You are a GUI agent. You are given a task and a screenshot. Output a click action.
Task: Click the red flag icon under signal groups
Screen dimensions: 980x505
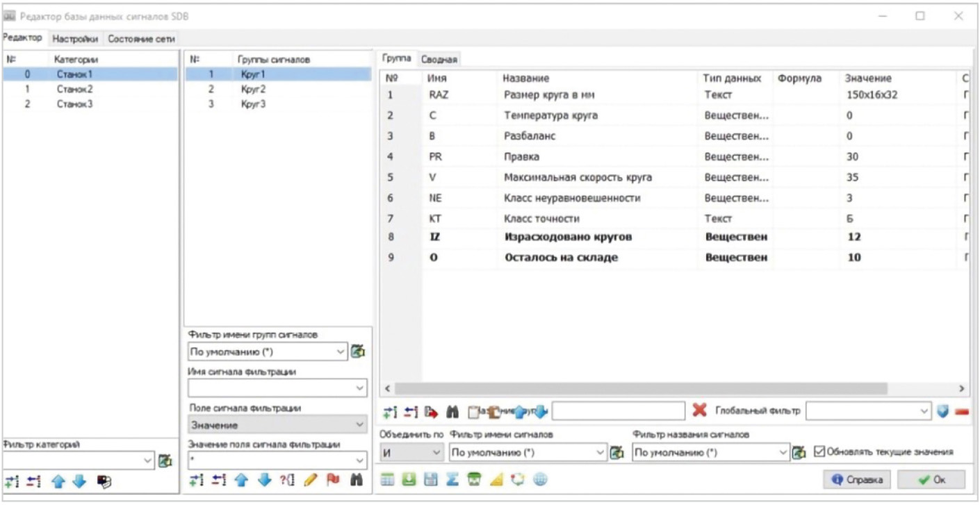(332, 479)
